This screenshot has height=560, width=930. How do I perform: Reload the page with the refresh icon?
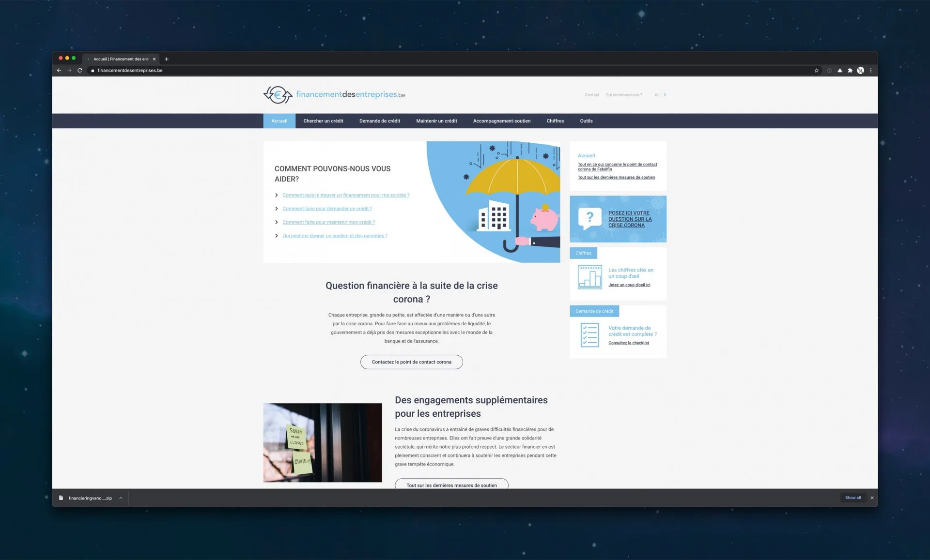point(80,70)
